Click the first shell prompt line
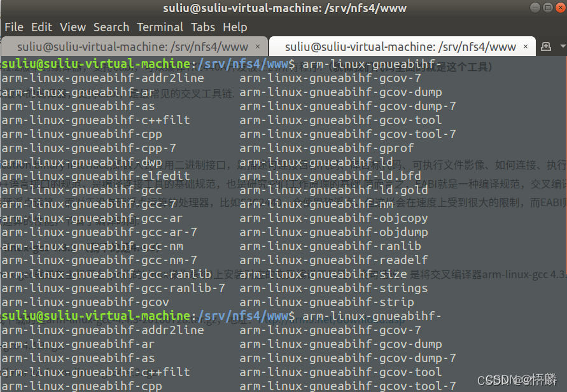The width and height of the screenshot is (567, 392). (x=221, y=64)
